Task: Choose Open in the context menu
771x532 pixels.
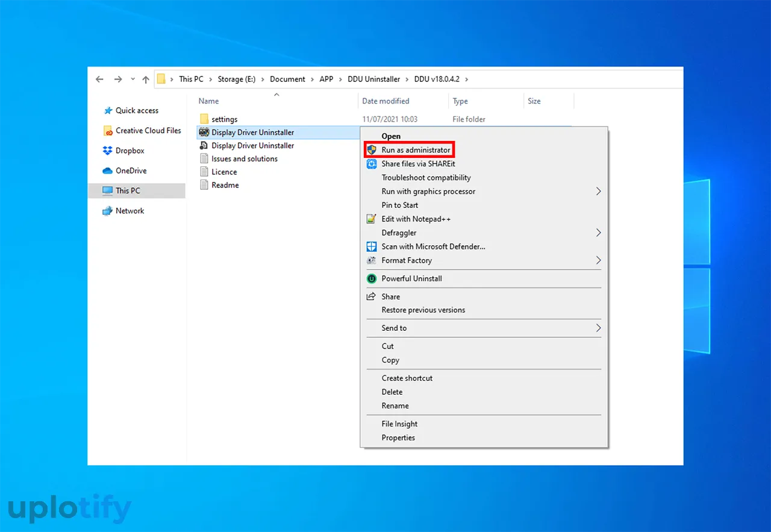Action: tap(391, 136)
